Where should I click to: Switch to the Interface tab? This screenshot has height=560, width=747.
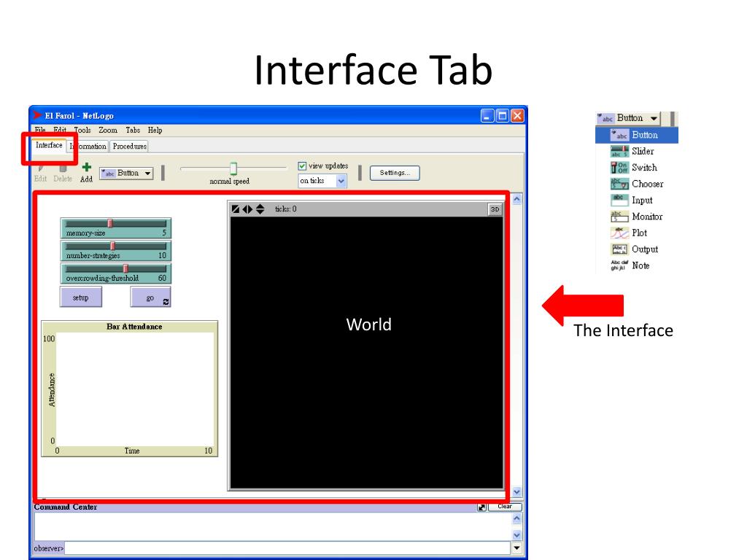point(49,145)
